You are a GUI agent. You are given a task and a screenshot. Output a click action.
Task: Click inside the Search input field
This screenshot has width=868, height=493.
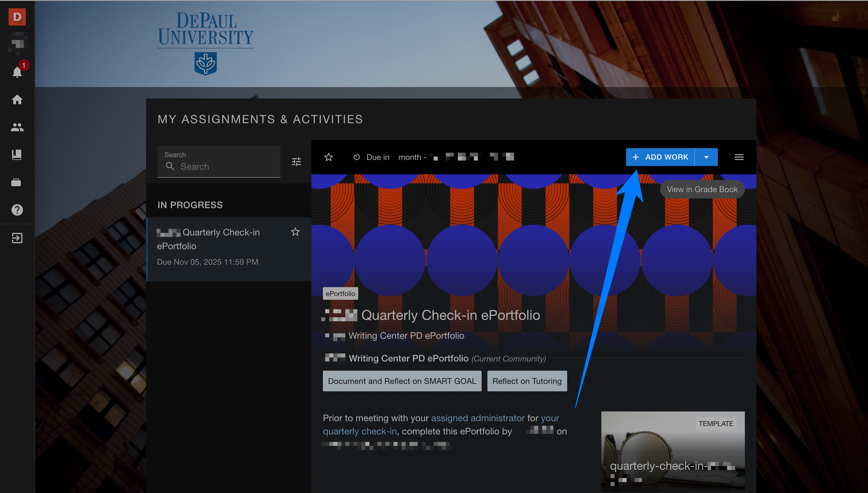tap(225, 167)
